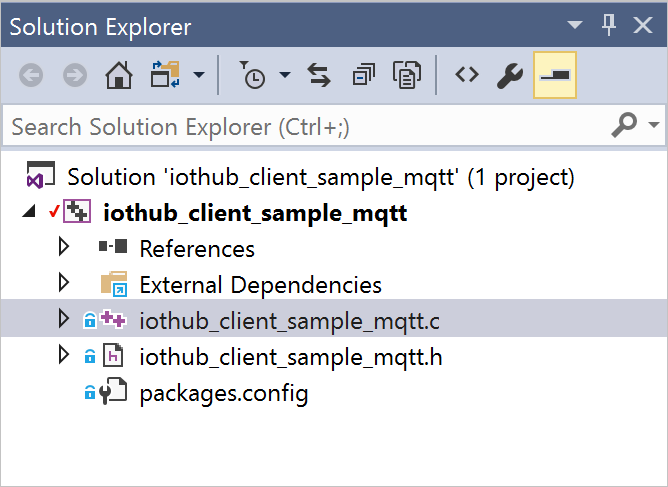Image resolution: width=668 pixels, height=487 pixels.
Task: Open the Pending Changes Filter dropdown arrow
Action: [285, 76]
